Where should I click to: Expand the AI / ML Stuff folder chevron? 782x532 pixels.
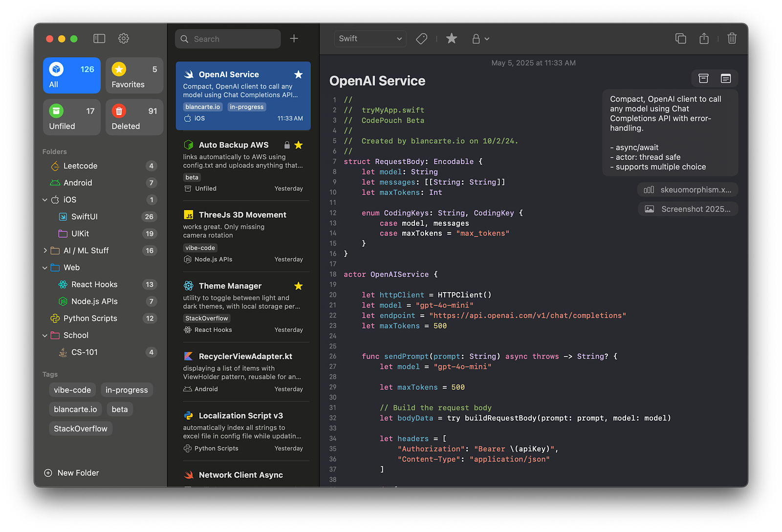click(45, 251)
